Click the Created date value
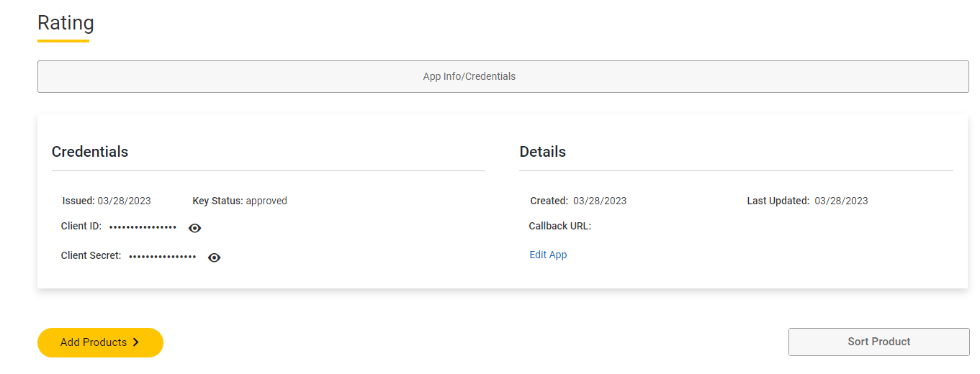This screenshot has height=374, width=980. (x=600, y=201)
